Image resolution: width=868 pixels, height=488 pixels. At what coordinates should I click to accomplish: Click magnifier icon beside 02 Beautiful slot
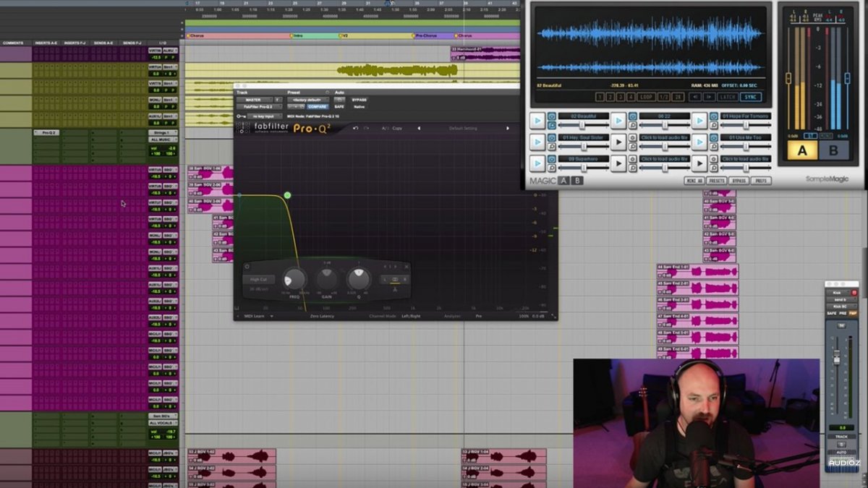(552, 126)
